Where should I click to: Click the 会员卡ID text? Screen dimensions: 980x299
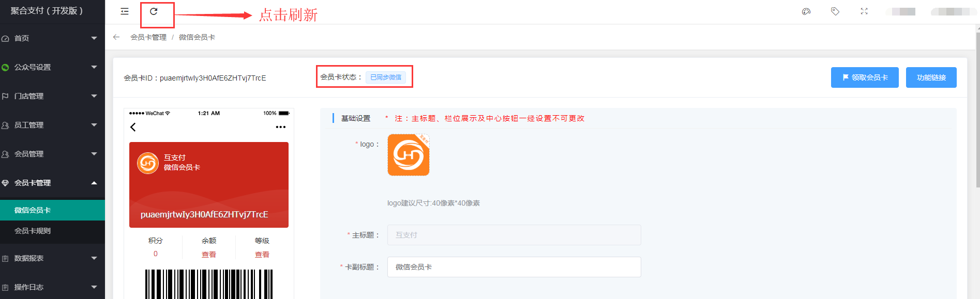pos(195,78)
